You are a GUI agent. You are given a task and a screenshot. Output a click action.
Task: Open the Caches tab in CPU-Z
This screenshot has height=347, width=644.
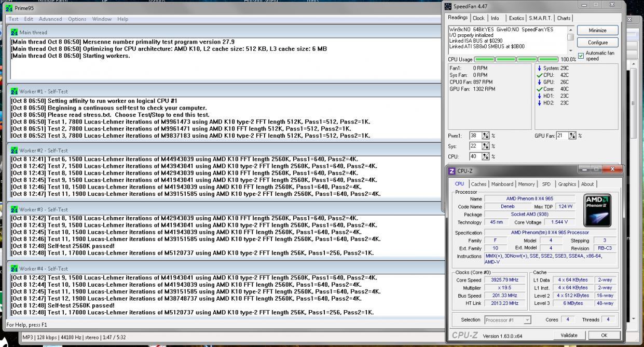tap(477, 184)
